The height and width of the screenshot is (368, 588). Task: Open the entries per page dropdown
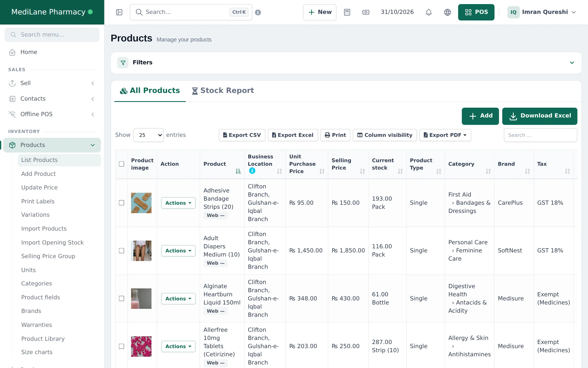point(148,135)
